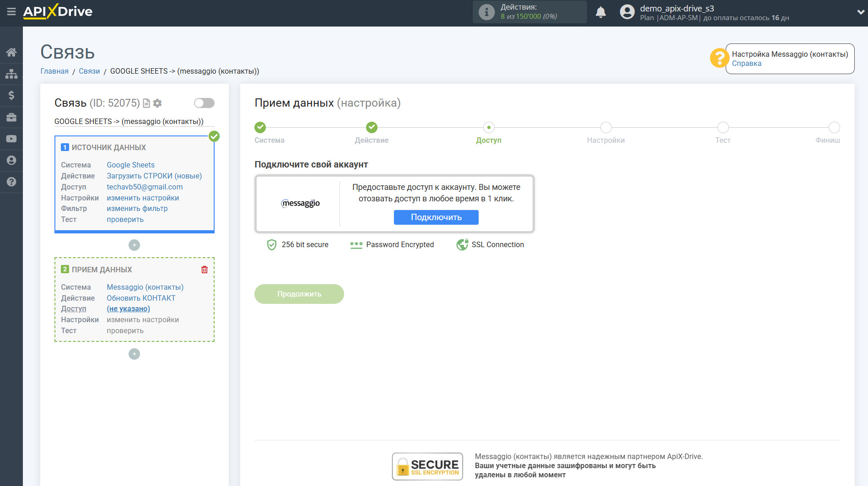Click the Продолжить button

(299, 294)
